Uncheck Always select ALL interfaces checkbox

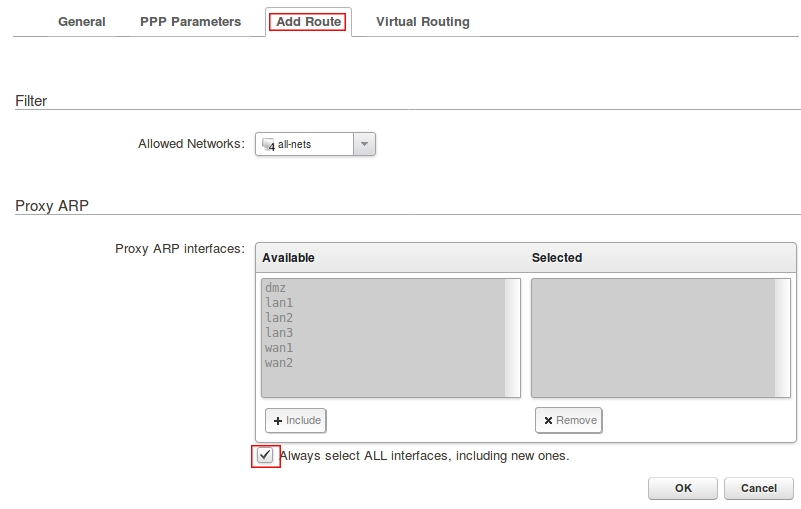[265, 456]
